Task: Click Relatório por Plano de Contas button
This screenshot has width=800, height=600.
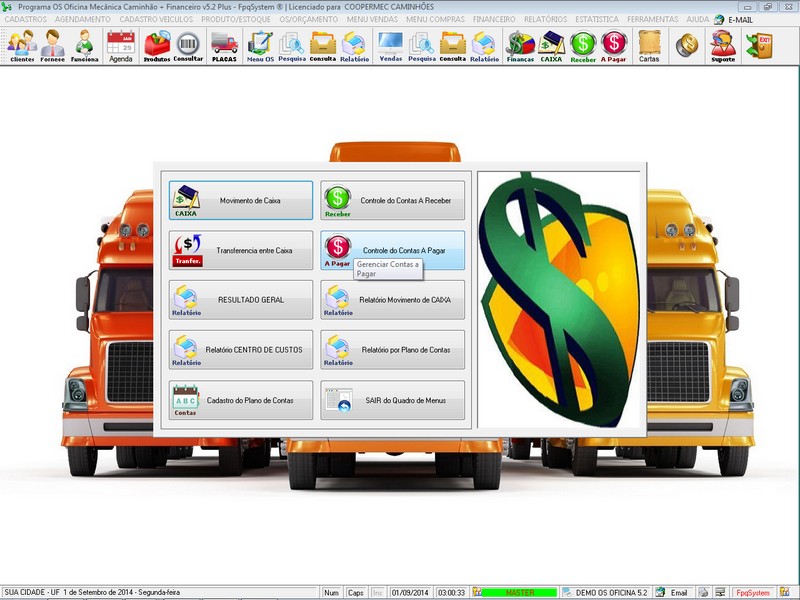Action: 392,350
